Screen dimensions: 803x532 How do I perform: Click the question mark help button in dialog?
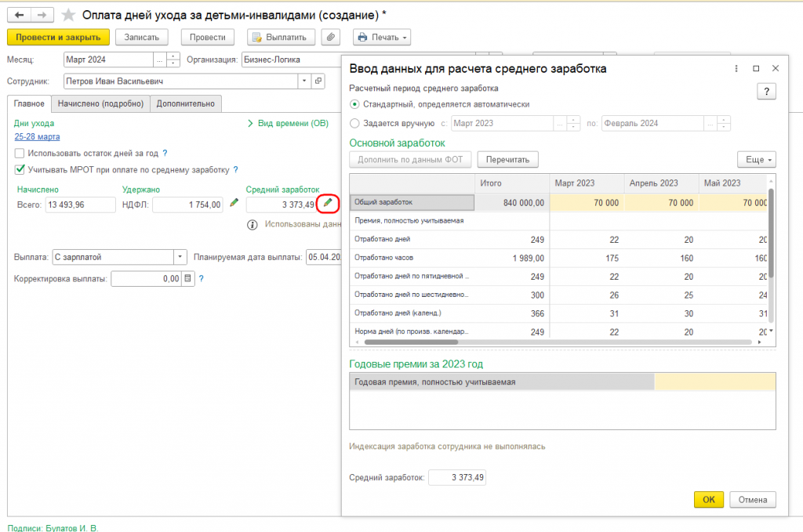(766, 92)
